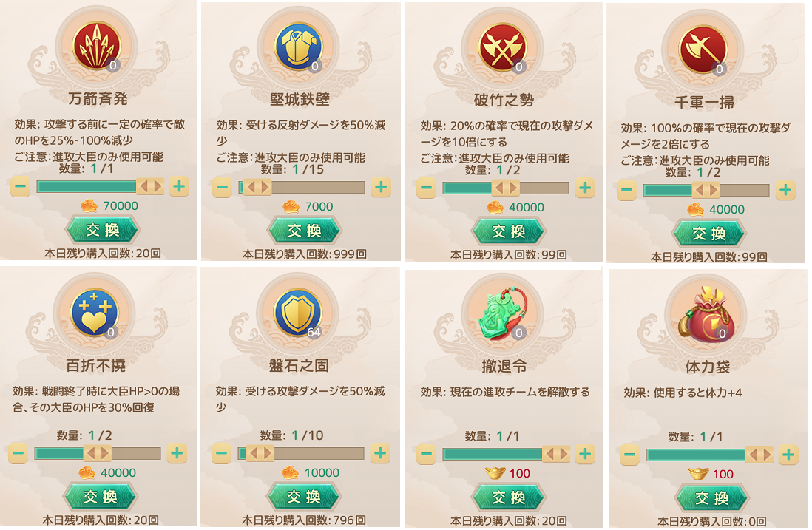Screen dimensions: 812x530
Task: Increase quantity of 堅城鉄壁 with plus
Action: point(381,187)
